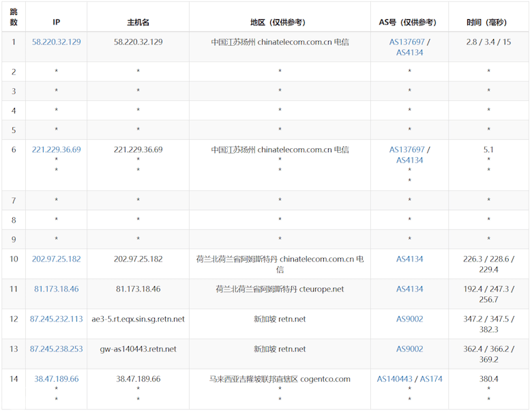Select hostname text 81.173.18.46
Viewport: 532px width, 413px height.
point(138,289)
